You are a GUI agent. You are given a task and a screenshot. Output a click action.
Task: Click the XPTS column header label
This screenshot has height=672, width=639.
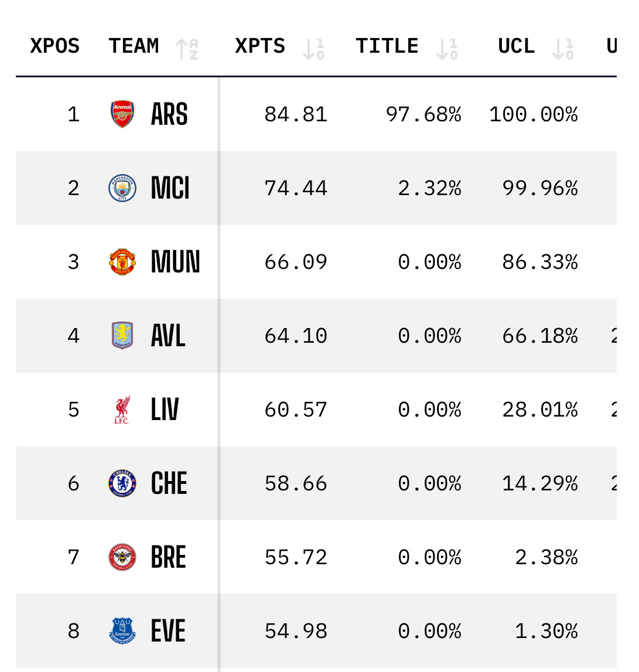pos(260,46)
